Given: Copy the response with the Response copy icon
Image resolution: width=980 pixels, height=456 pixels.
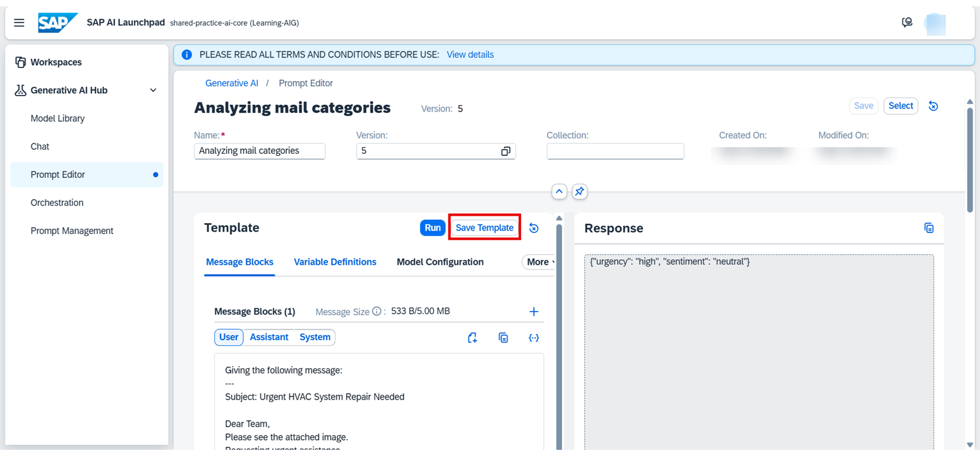Looking at the screenshot, I should pos(929,228).
